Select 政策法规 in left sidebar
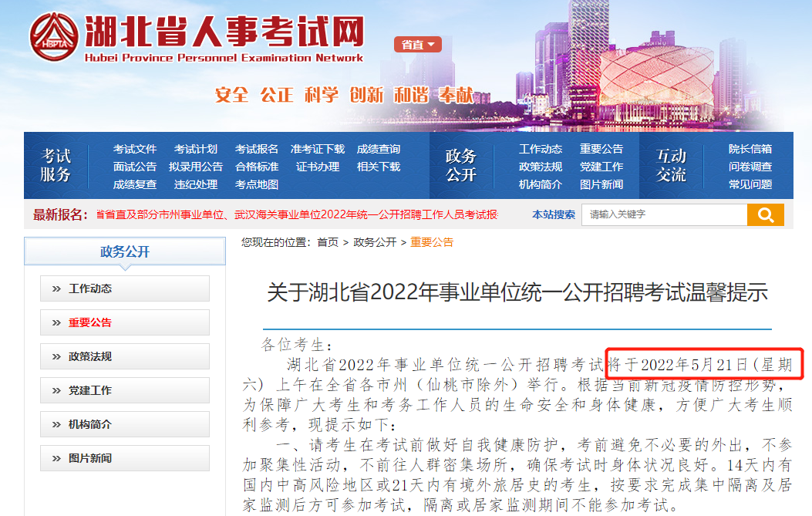Screen dimensions: 812x516 125,356
